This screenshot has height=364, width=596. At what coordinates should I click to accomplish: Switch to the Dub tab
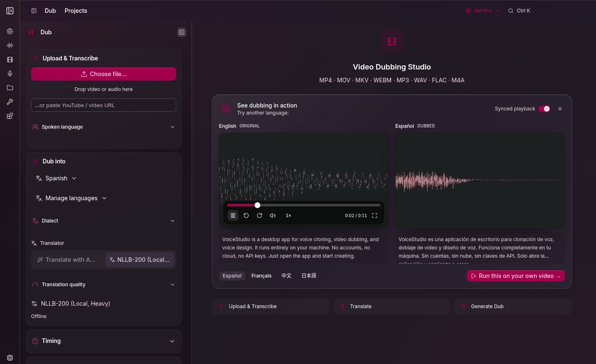50,11
